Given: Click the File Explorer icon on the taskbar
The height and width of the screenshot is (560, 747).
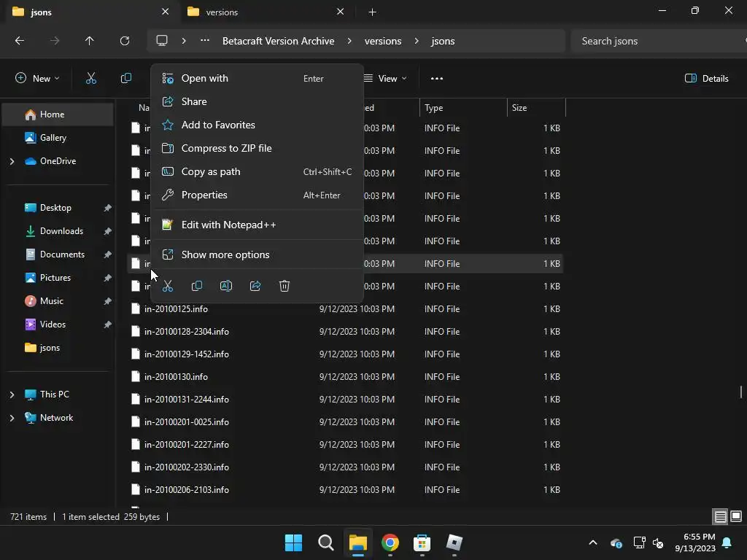Looking at the screenshot, I should tap(357, 542).
